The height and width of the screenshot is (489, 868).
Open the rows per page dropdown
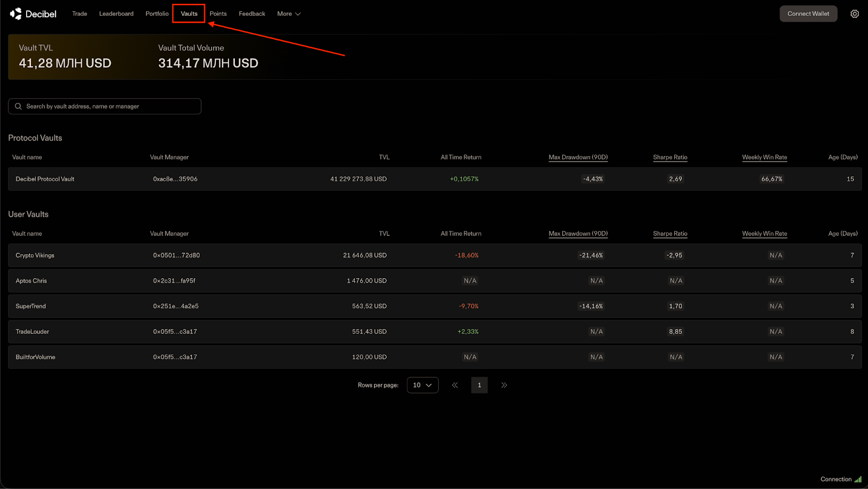click(x=423, y=385)
